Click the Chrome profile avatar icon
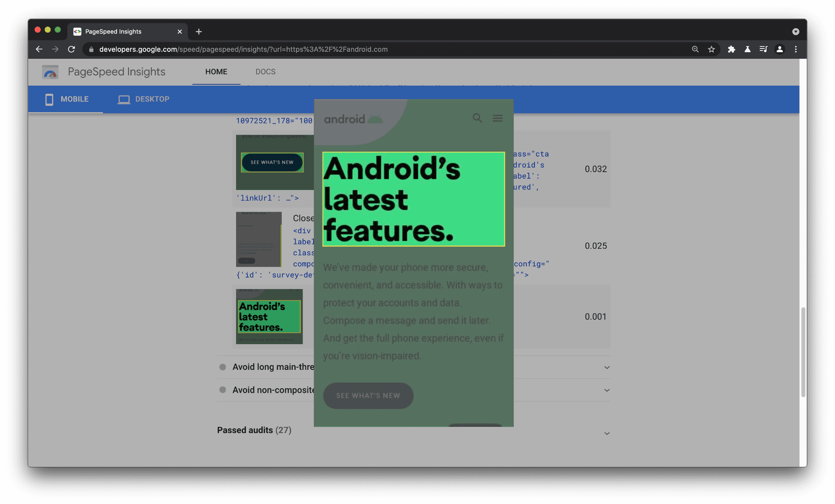Viewport: 835px width, 504px height. click(x=780, y=49)
